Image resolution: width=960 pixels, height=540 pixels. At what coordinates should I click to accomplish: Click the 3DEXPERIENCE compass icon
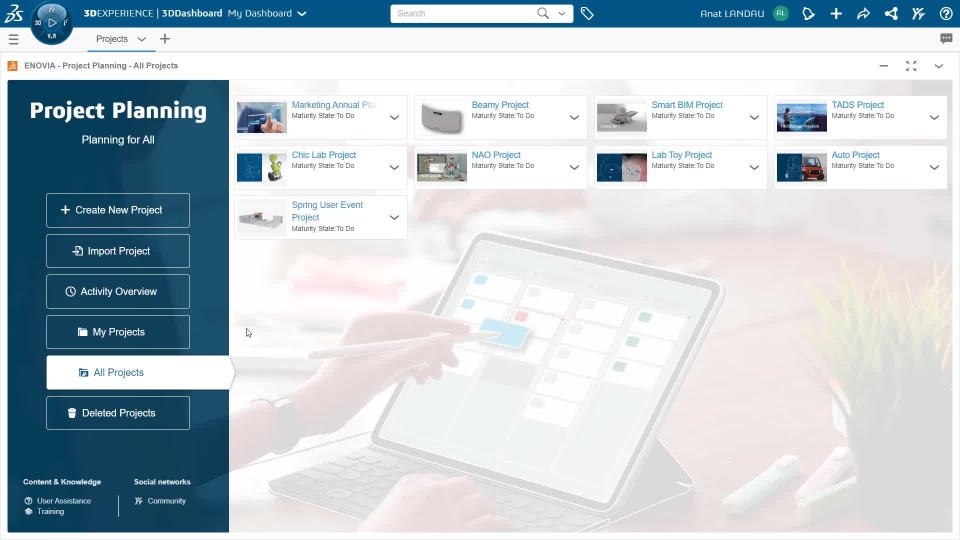coord(52,23)
